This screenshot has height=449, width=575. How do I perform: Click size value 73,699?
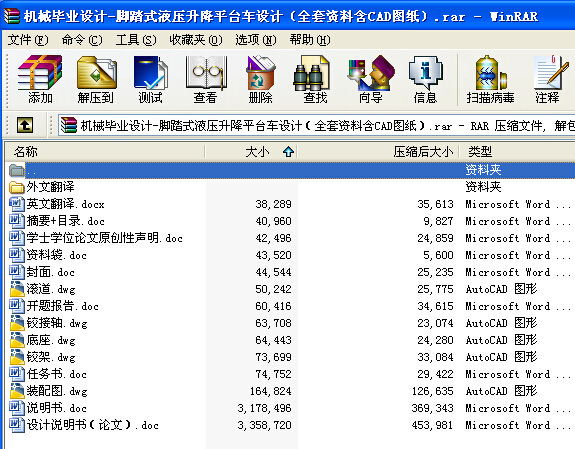coord(274,357)
